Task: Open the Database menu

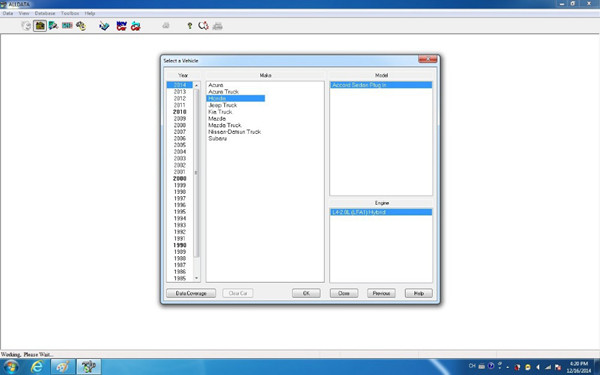Action: [x=45, y=13]
